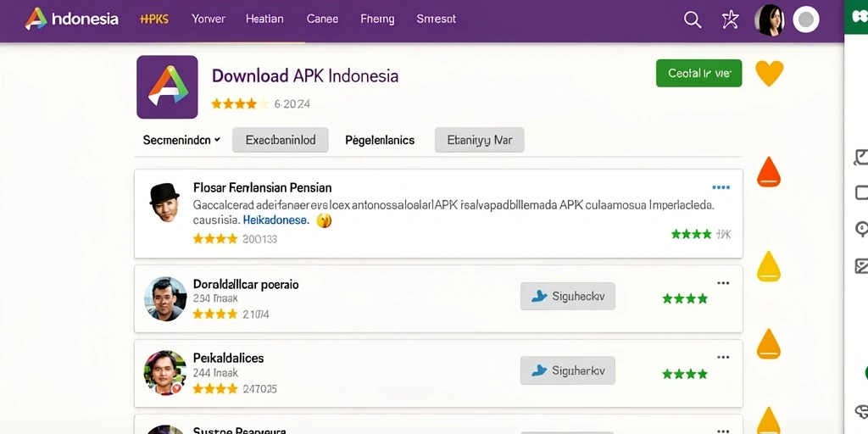Click the star favorites icon in header

click(x=730, y=20)
